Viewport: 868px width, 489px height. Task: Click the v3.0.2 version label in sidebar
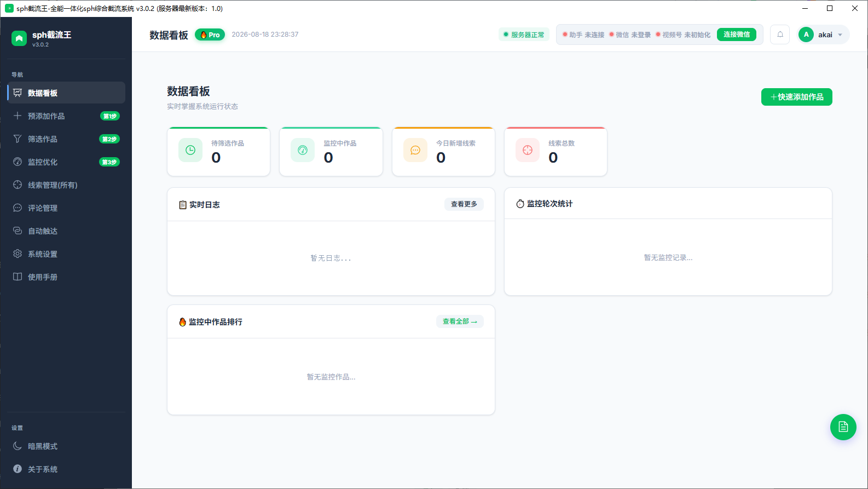(40, 45)
